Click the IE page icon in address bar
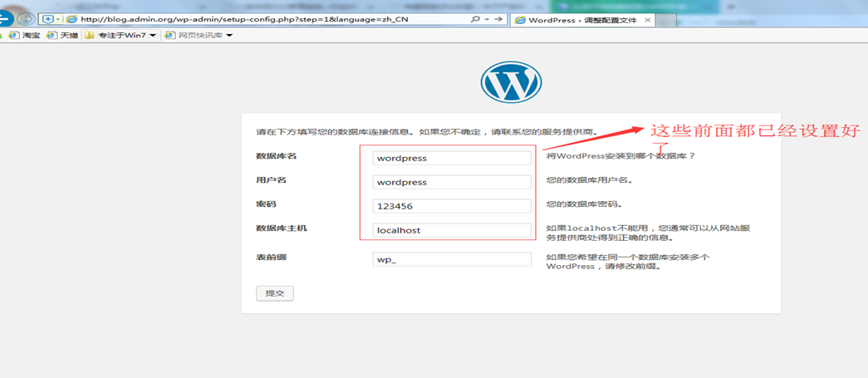 [x=71, y=19]
